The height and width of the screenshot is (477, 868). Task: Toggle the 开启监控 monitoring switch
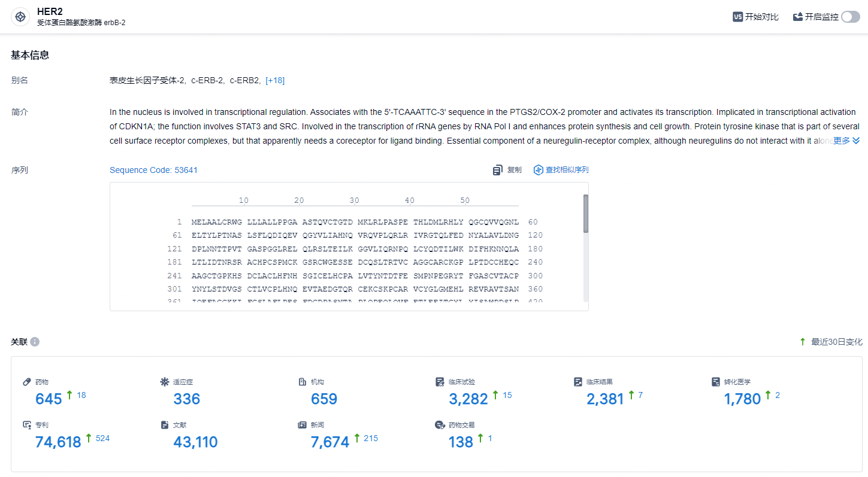(x=850, y=17)
